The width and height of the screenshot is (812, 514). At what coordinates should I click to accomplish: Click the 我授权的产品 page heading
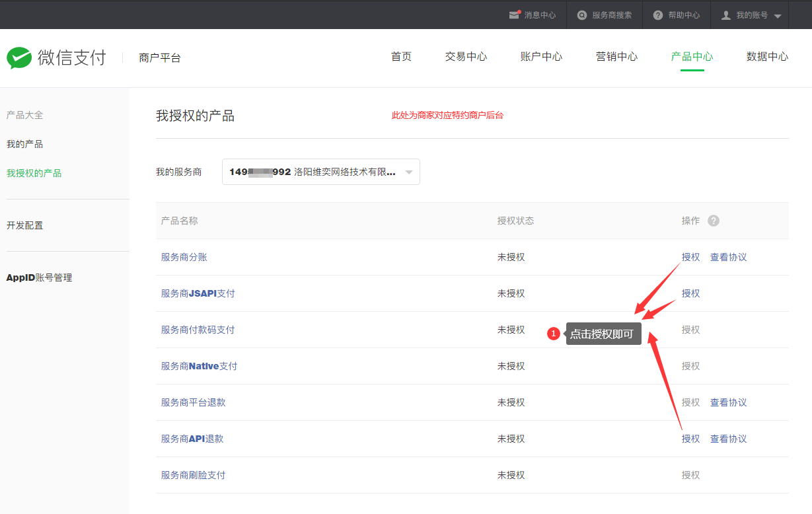pos(195,116)
